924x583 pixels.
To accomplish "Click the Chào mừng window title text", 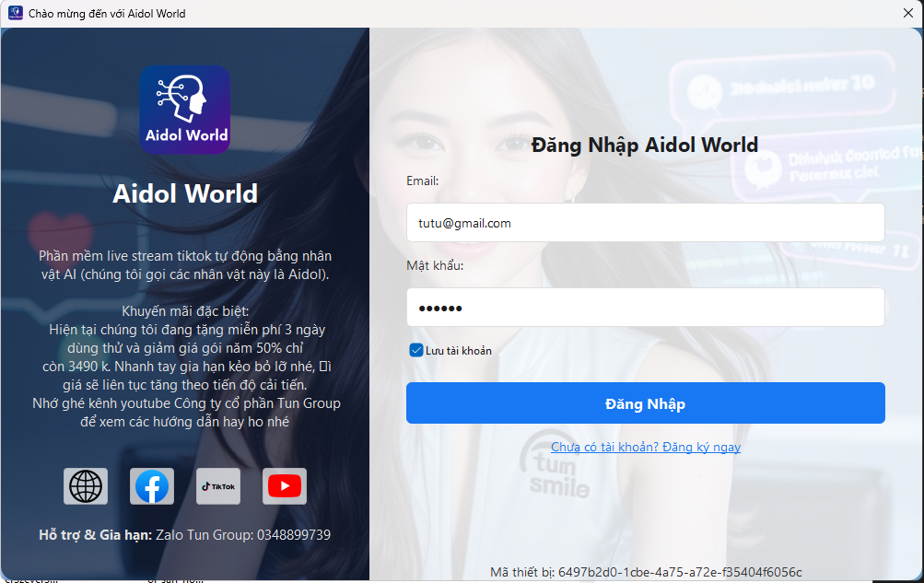I will click(107, 14).
